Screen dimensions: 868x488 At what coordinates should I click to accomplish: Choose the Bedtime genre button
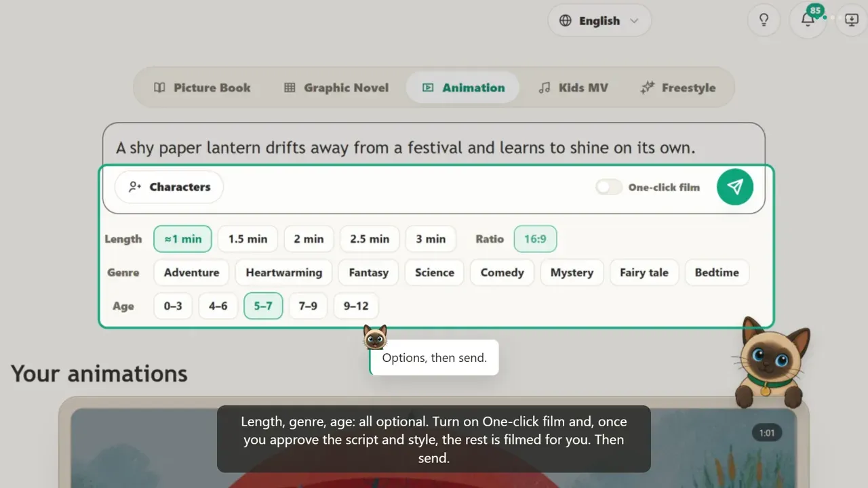click(x=717, y=272)
